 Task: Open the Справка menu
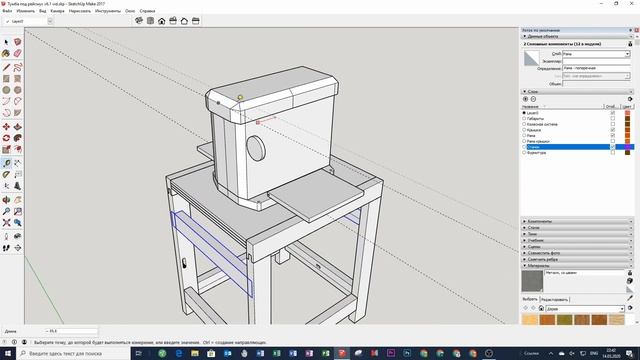147,11
